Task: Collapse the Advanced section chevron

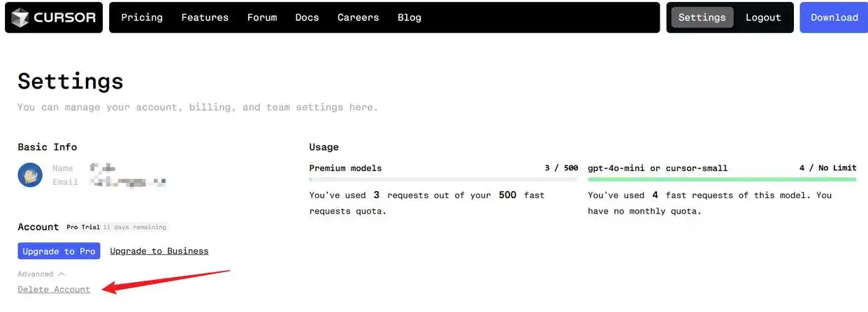Action: click(x=62, y=274)
